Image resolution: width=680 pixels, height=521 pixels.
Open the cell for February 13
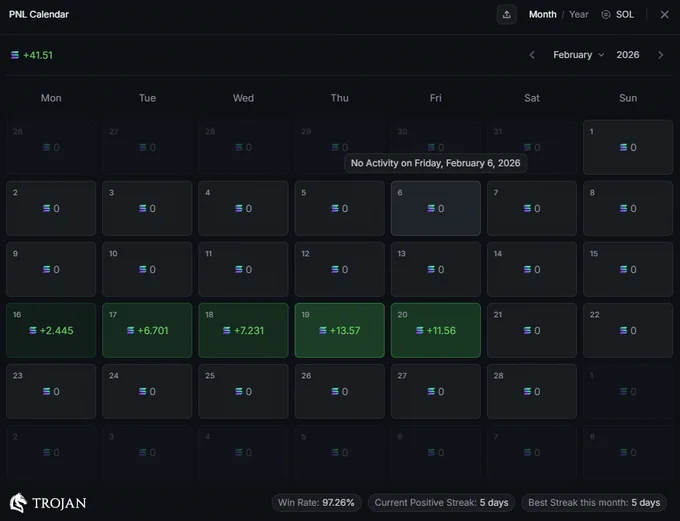436,269
